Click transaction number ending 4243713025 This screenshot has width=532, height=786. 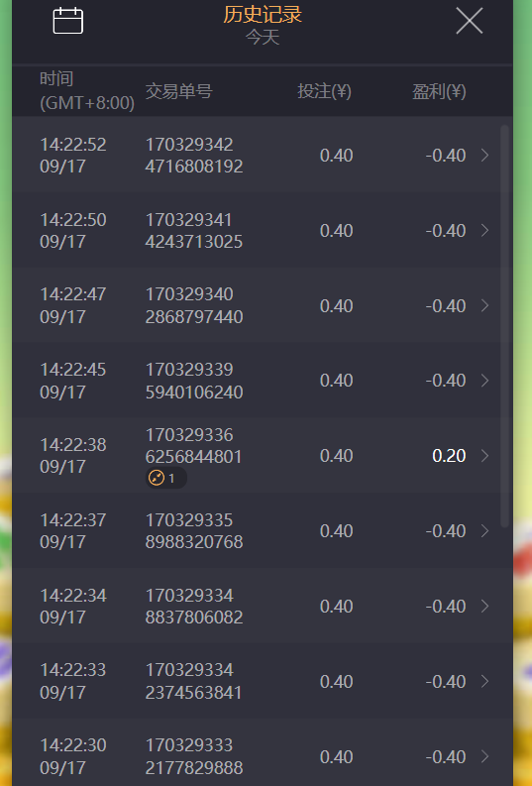pos(194,231)
